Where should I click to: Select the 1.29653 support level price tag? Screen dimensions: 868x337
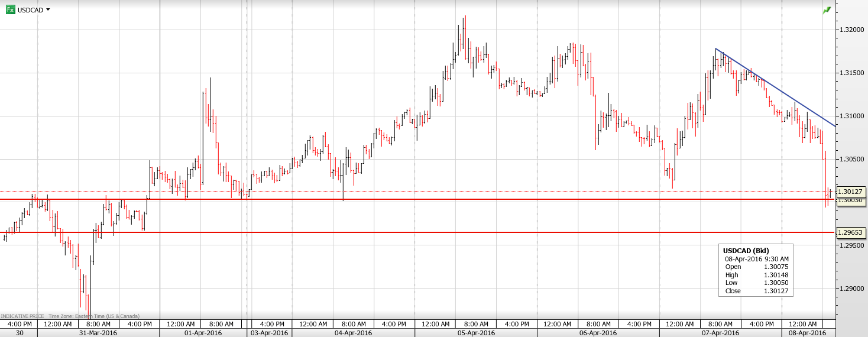851,232
